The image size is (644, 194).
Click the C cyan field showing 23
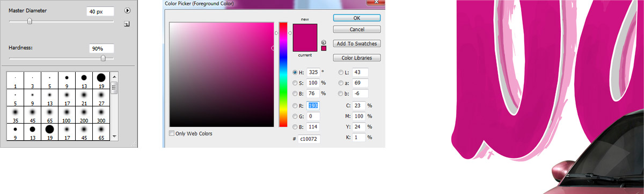360,105
